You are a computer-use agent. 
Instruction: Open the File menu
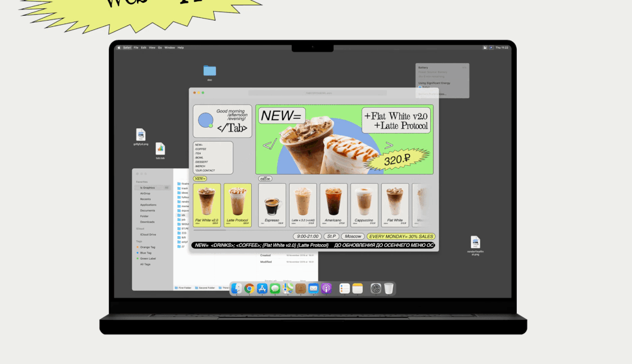[x=136, y=47]
